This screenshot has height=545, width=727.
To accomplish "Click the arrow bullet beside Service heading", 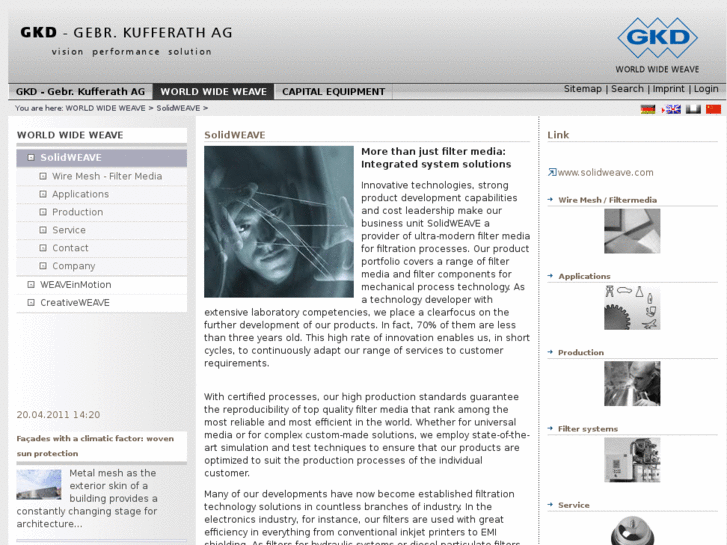I will pos(550,505).
